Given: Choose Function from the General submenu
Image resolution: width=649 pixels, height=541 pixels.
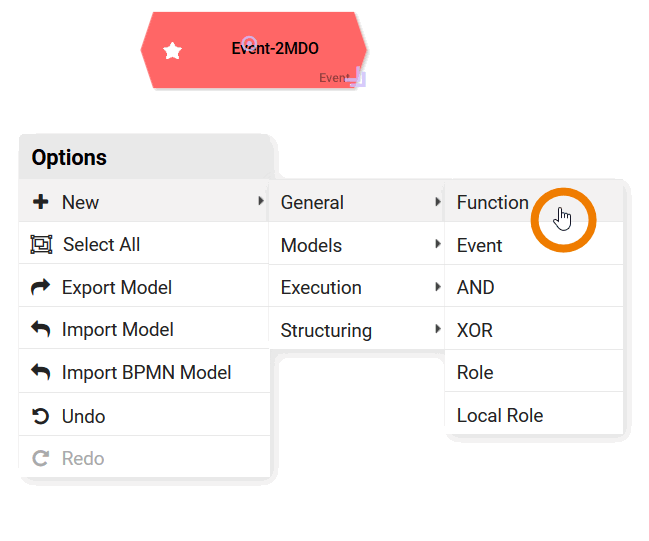Looking at the screenshot, I should pyautogui.click(x=492, y=202).
